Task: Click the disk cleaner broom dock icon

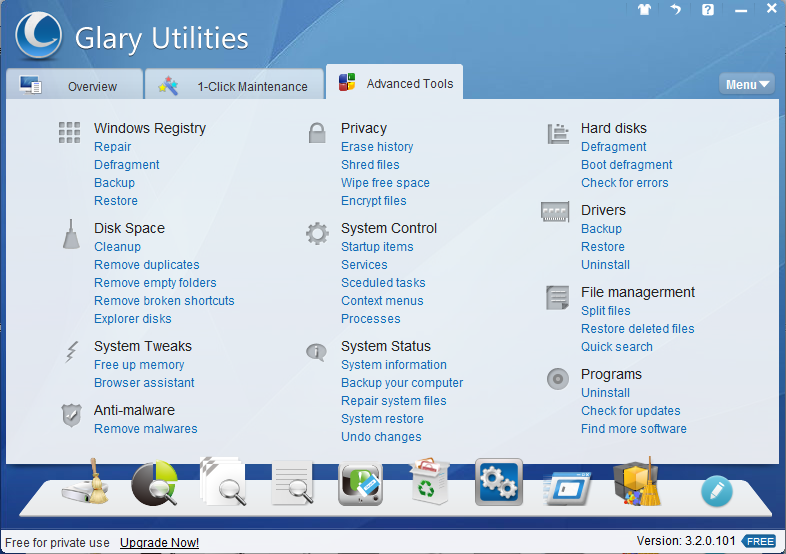Action: pyautogui.click(x=86, y=483)
